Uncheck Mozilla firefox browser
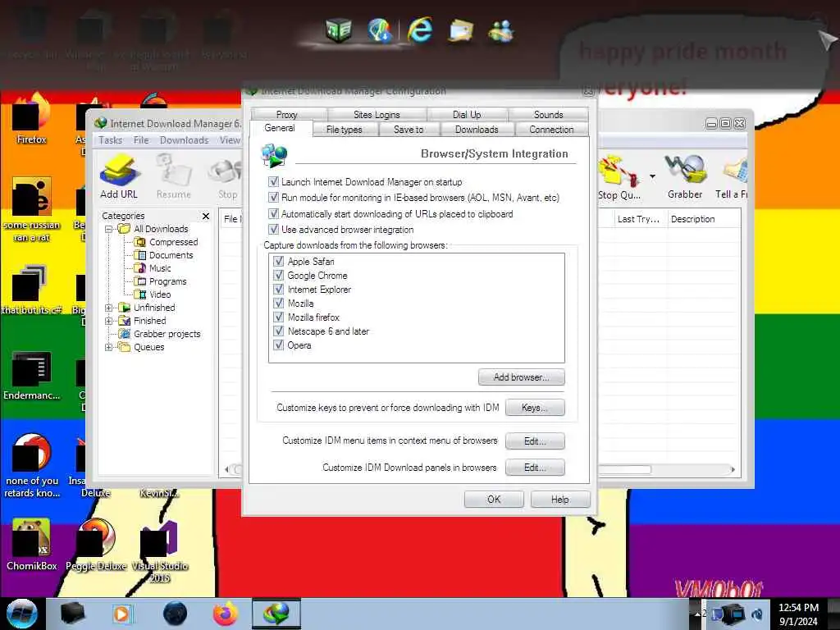840x630 pixels. click(x=279, y=317)
